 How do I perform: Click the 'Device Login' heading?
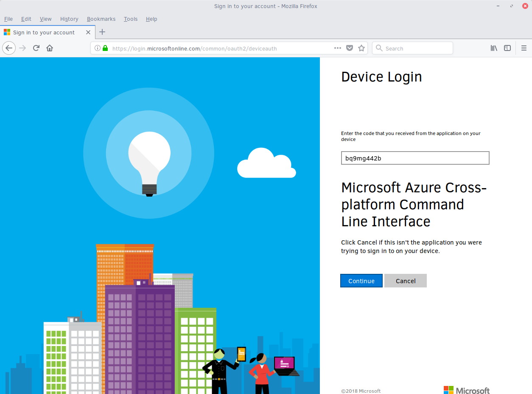[x=381, y=77]
